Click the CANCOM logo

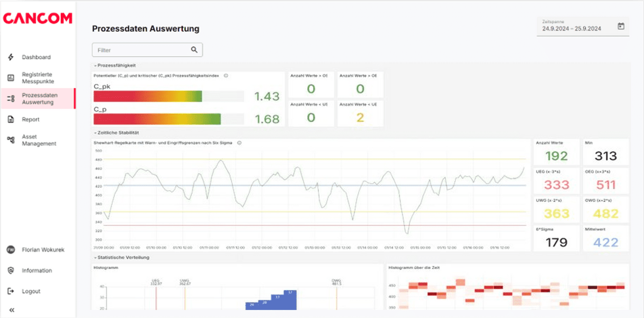coord(38,18)
